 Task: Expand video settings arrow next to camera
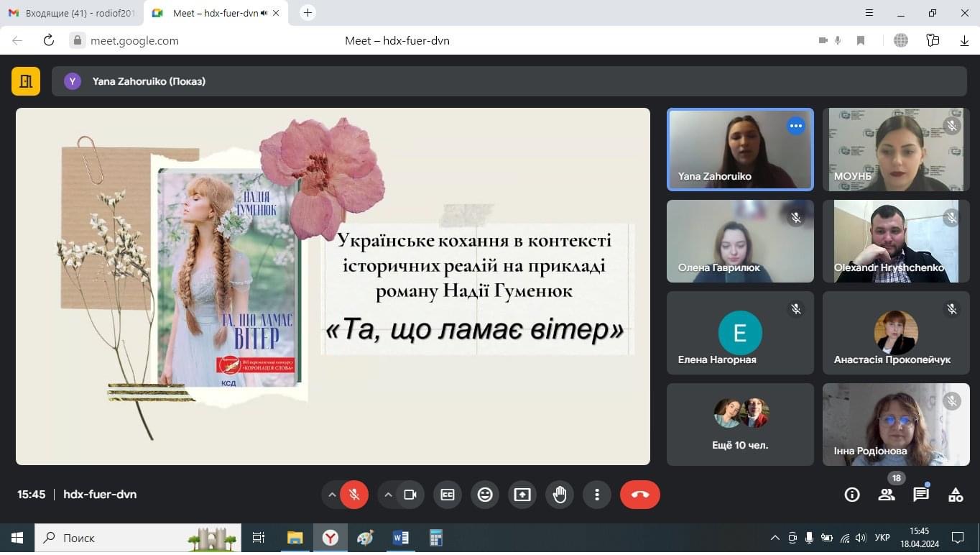pos(387,495)
